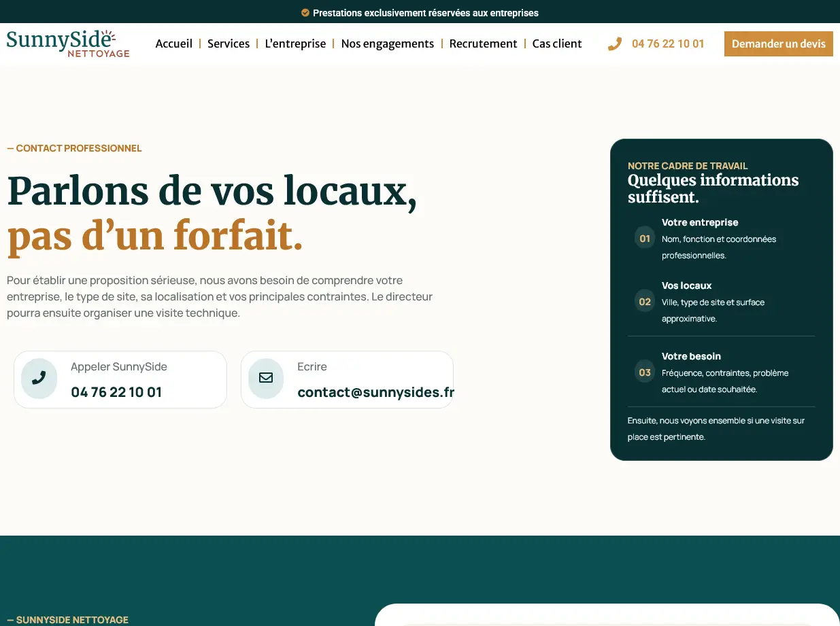Click the Demander un devis button

pyautogui.click(x=779, y=44)
